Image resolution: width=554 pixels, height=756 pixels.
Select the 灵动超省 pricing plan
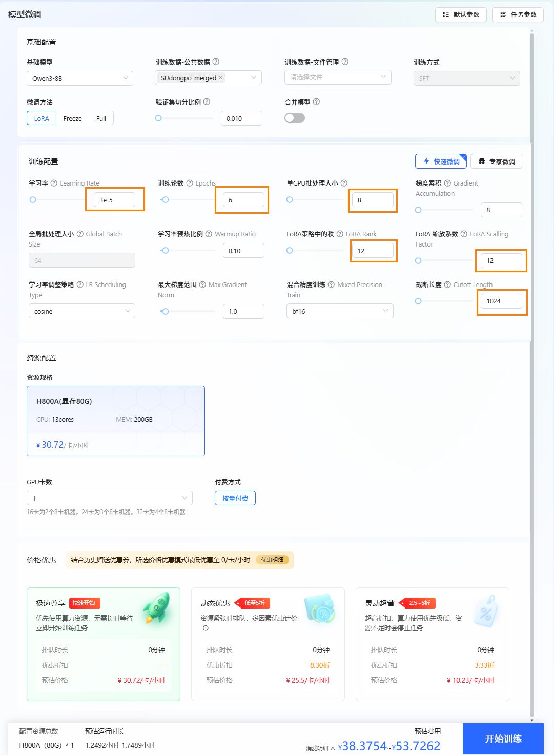tap(432, 644)
